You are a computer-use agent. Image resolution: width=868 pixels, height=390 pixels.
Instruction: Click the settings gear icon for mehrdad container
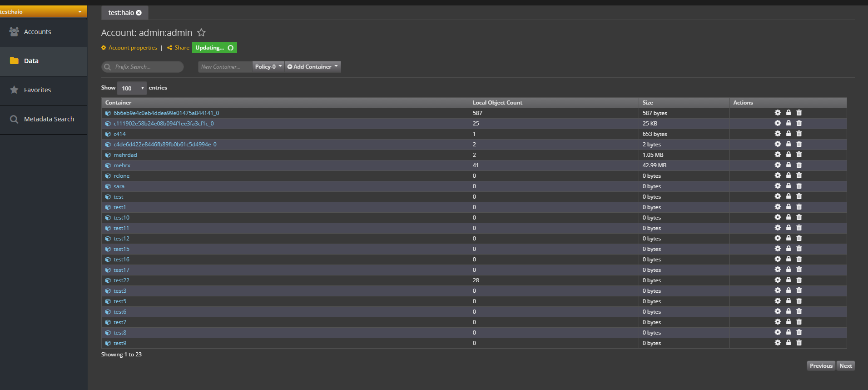point(778,155)
